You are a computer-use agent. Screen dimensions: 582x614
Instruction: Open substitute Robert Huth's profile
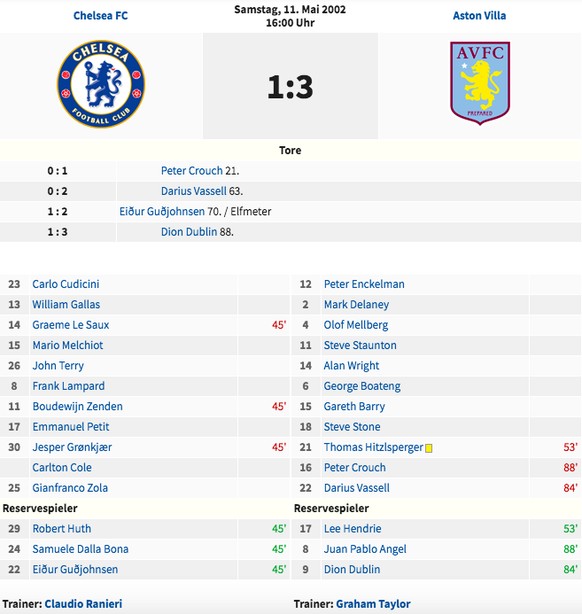[x=61, y=528]
